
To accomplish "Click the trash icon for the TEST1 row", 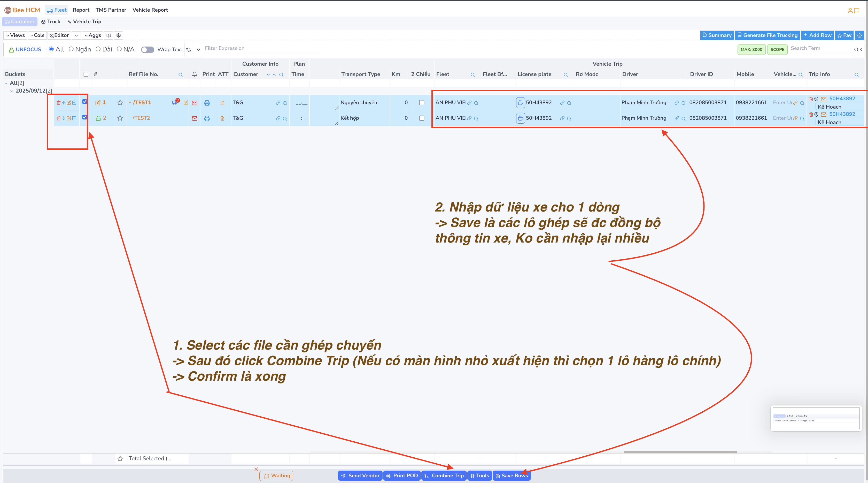I will [x=58, y=103].
